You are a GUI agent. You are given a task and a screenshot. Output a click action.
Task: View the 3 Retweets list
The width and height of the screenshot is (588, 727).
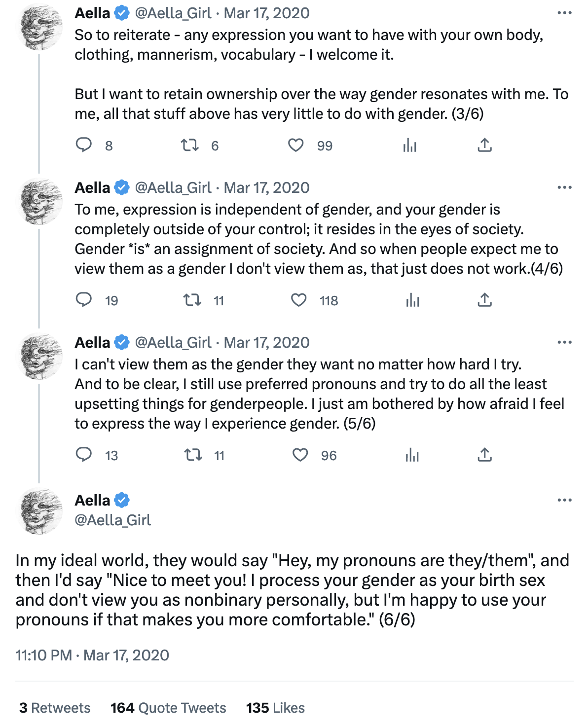(x=55, y=708)
